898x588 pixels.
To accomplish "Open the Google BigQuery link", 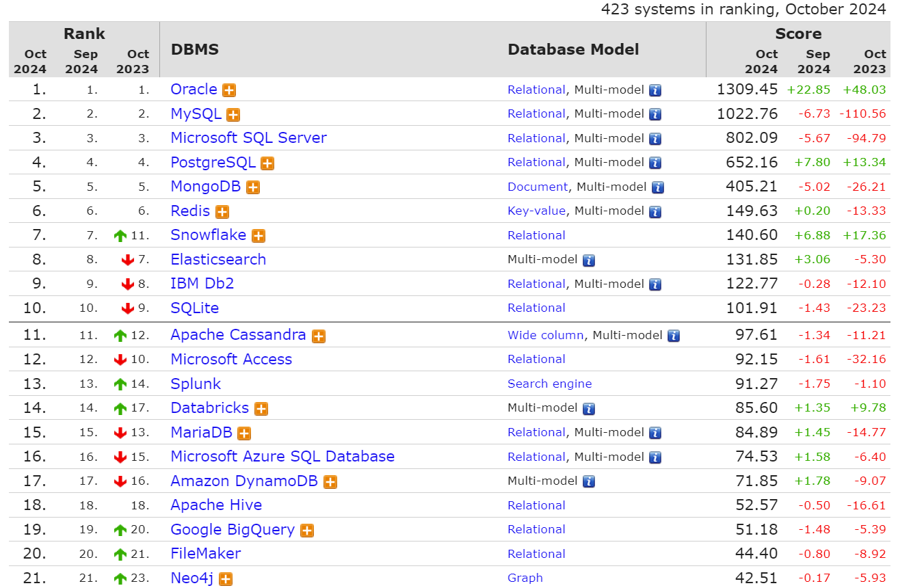I will coord(233,529).
